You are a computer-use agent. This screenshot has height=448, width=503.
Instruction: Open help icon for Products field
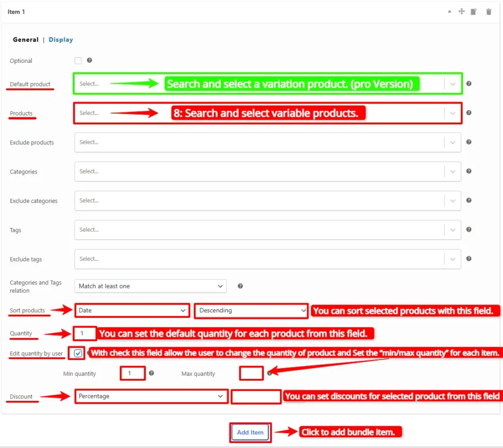(x=469, y=112)
